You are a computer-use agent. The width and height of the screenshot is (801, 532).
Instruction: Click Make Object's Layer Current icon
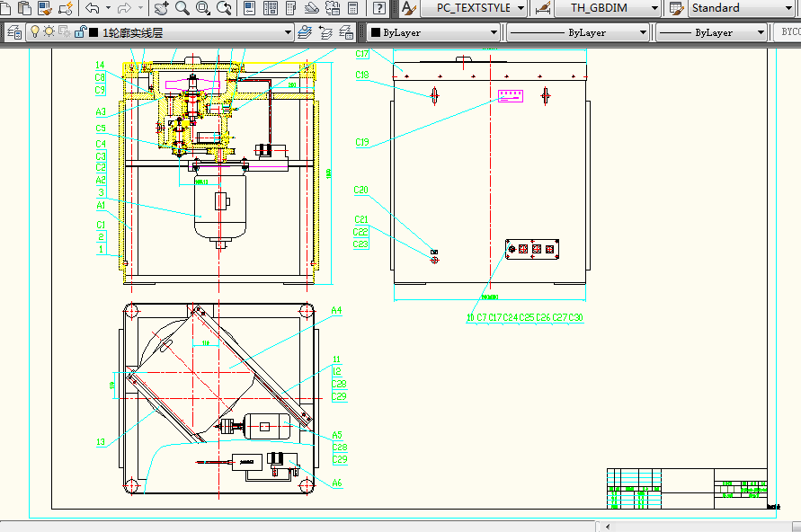[x=305, y=32]
